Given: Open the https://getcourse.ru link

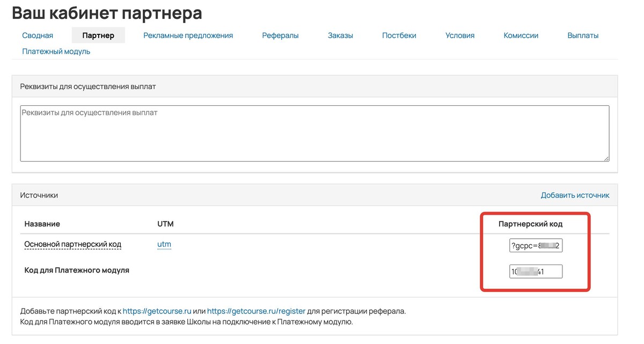Looking at the screenshot, I should tap(157, 311).
